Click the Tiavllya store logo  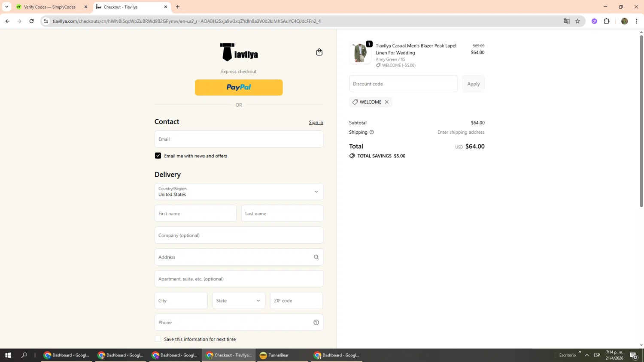click(x=239, y=52)
